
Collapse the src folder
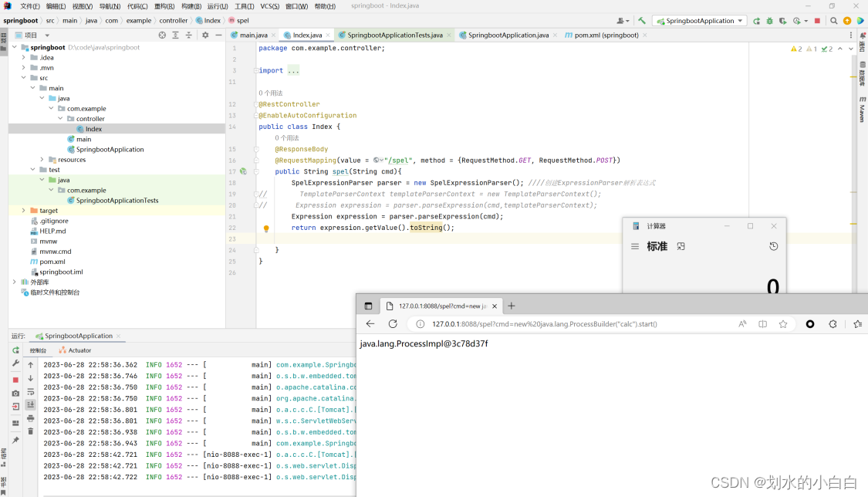pyautogui.click(x=23, y=77)
